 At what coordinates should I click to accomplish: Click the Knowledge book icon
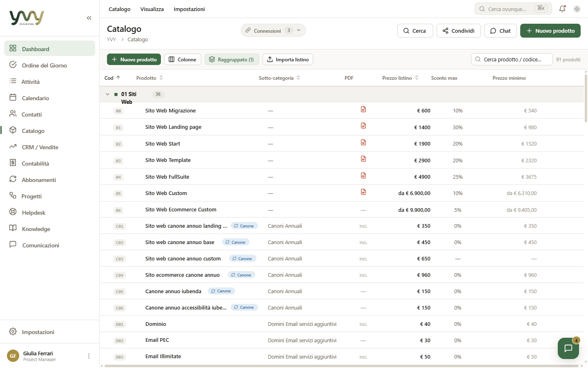[x=13, y=228]
